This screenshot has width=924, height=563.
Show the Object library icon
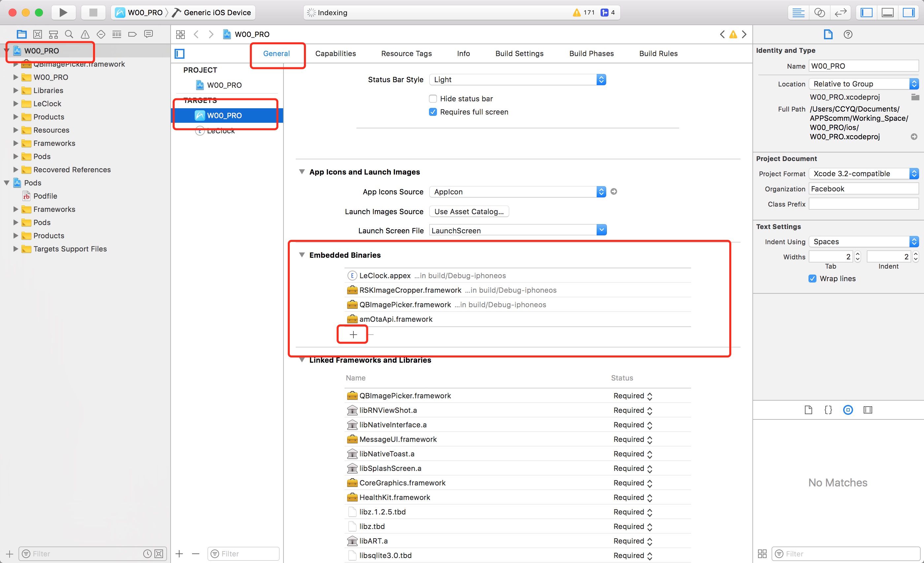(848, 410)
